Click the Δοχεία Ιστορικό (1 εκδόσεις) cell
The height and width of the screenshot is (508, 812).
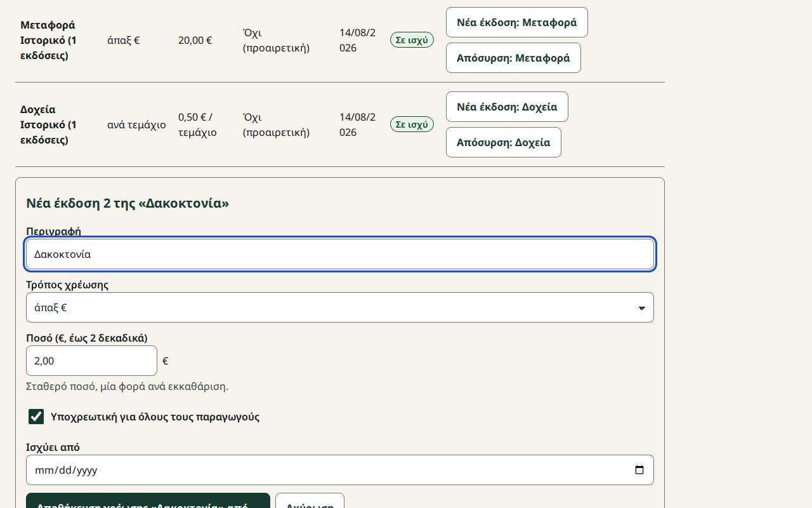[x=48, y=124]
